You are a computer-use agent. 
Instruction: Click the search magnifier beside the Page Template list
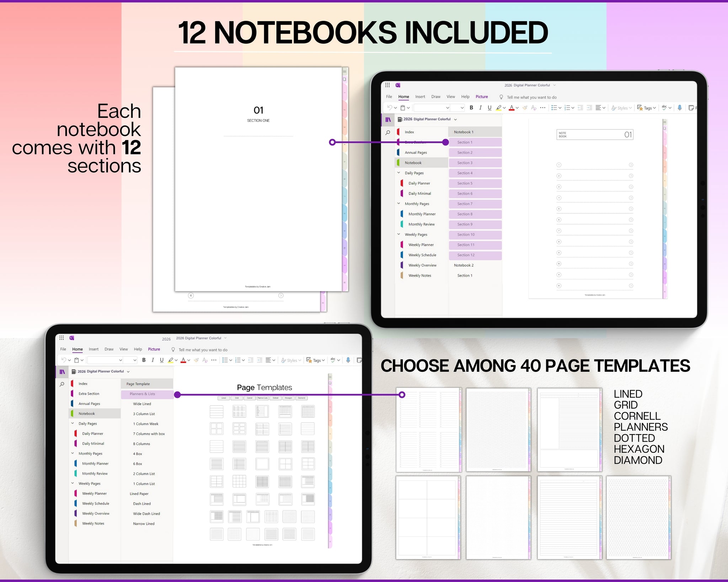pos(62,384)
